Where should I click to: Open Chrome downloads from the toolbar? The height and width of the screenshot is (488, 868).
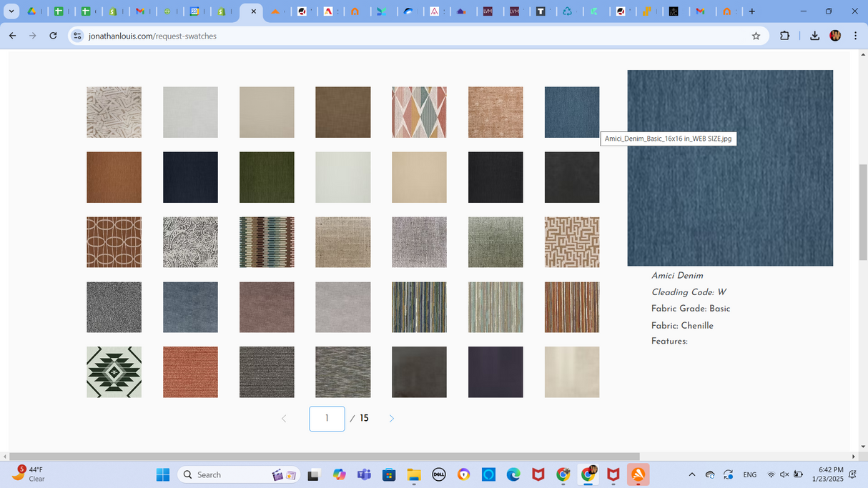[814, 36]
